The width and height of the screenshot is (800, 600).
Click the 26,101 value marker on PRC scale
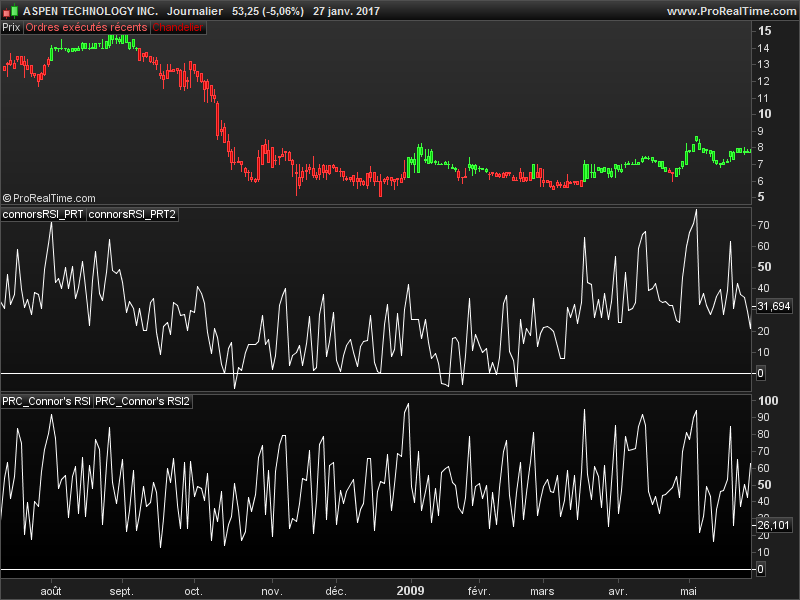(773, 525)
